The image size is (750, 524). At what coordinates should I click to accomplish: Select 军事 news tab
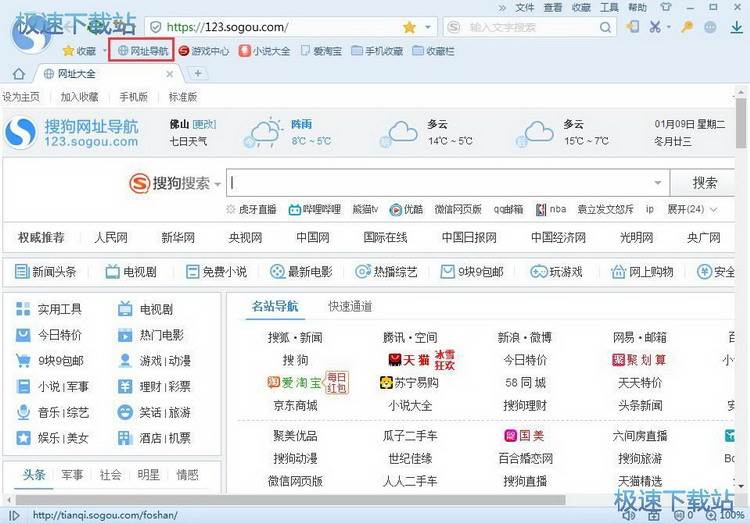point(72,475)
